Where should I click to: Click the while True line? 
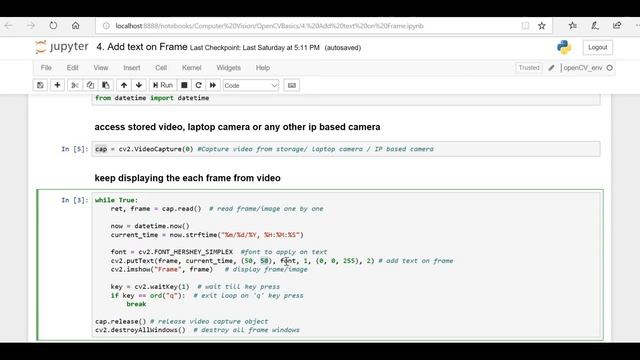click(x=116, y=200)
